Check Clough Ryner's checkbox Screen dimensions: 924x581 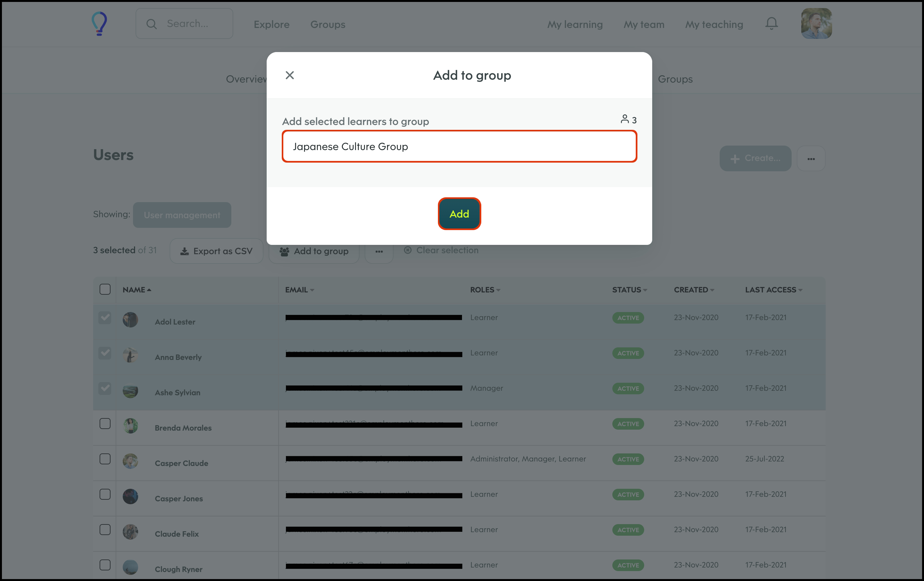pyautogui.click(x=105, y=565)
